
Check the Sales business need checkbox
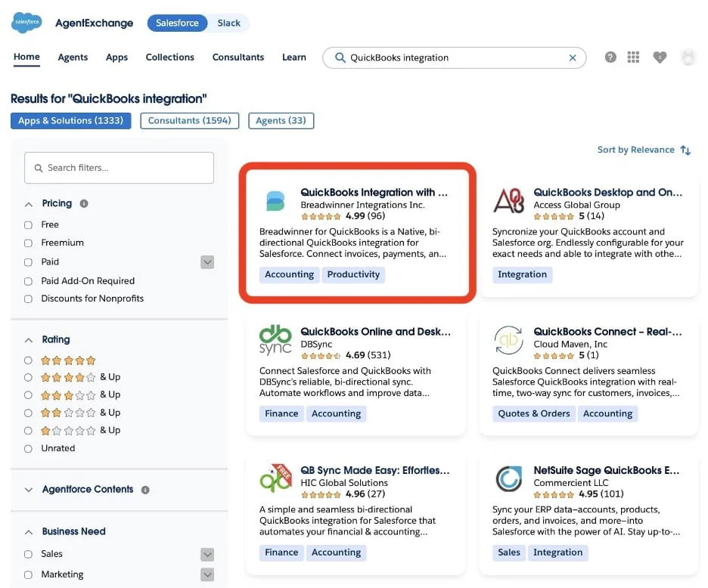point(28,554)
